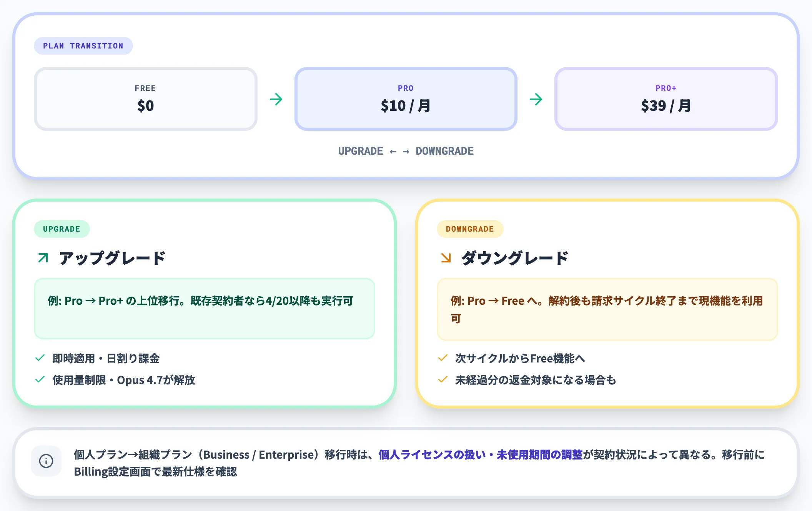Viewport: 812px width, 511px height.
Task: Select the FREE $0 plan card
Action: (145, 99)
